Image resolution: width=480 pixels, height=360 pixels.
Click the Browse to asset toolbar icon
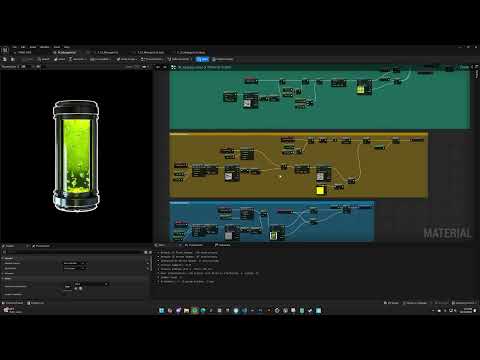[13, 59]
